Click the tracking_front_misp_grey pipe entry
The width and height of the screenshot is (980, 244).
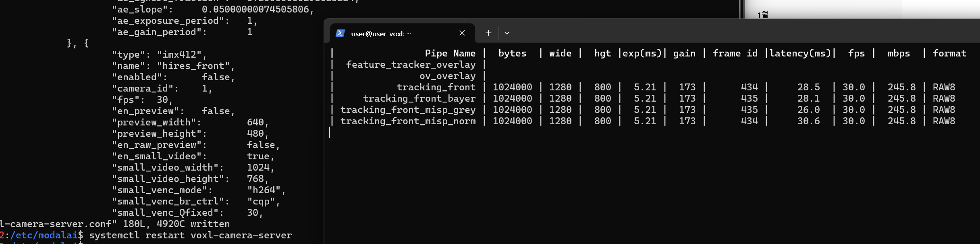(x=408, y=110)
